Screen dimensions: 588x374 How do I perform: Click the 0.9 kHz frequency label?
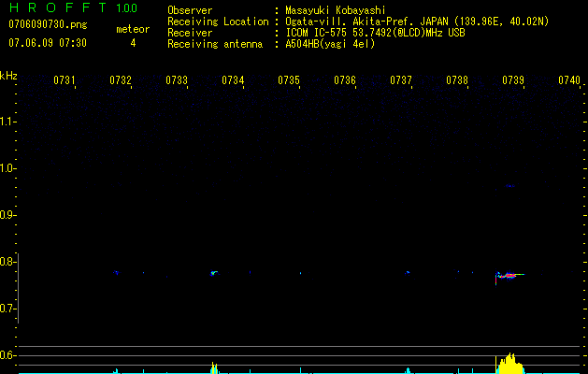pyautogui.click(x=7, y=215)
